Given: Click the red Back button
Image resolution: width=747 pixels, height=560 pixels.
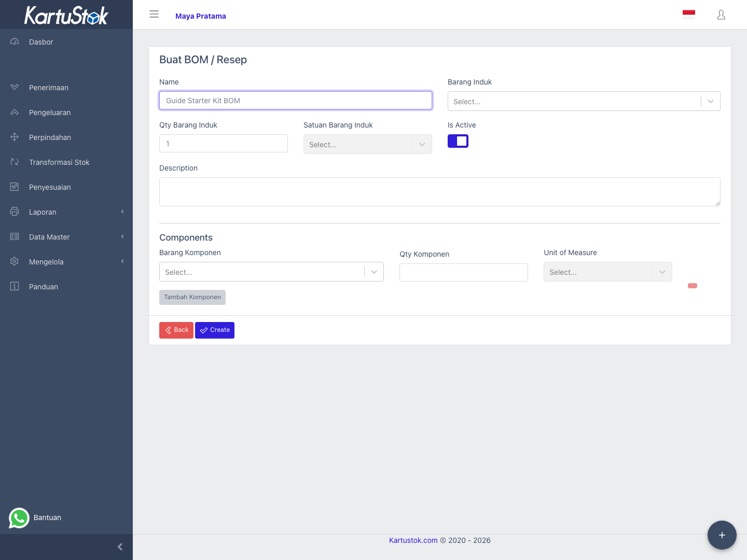Looking at the screenshot, I should coord(176,330).
